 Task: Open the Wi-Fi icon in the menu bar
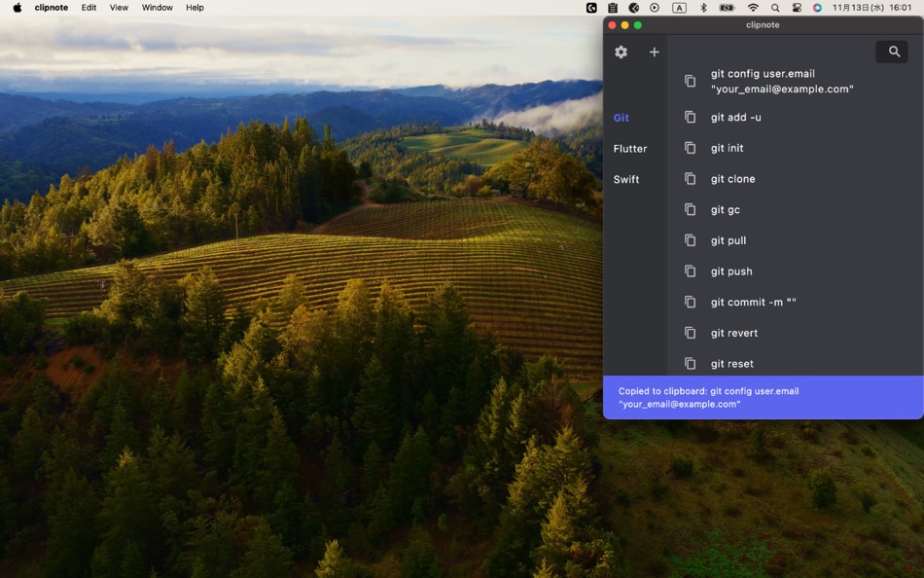752,7
